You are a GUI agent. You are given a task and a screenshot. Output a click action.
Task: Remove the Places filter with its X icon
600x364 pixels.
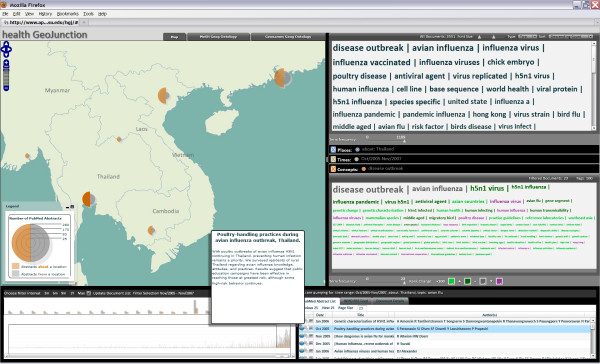pos(333,150)
